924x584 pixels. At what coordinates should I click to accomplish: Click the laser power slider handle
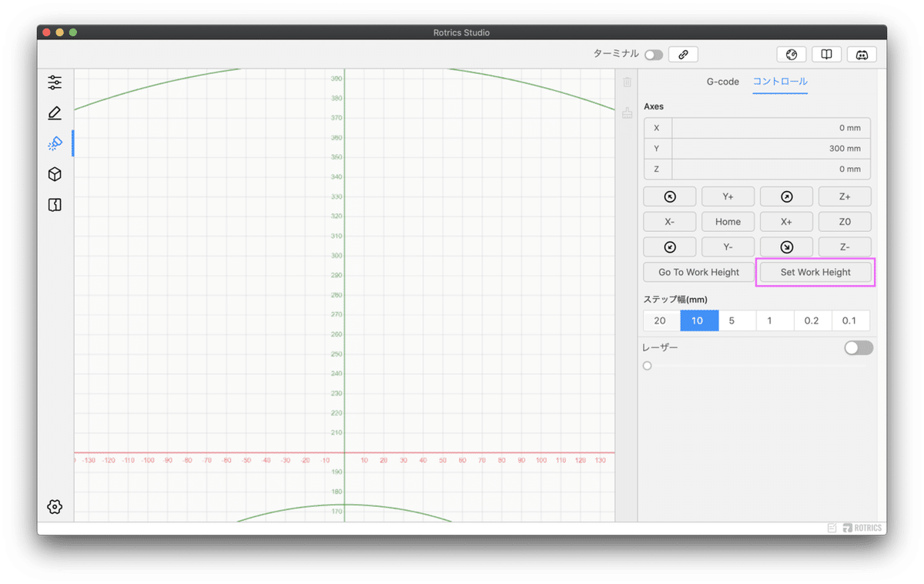point(647,366)
